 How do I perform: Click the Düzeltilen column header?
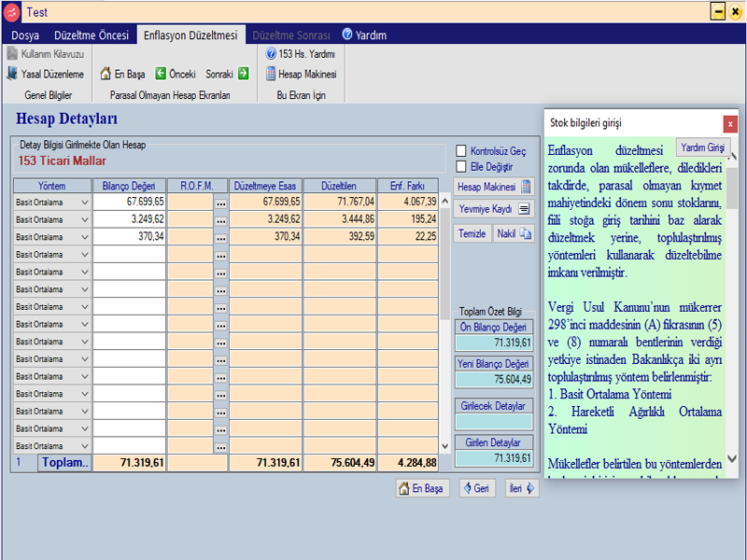click(x=339, y=186)
